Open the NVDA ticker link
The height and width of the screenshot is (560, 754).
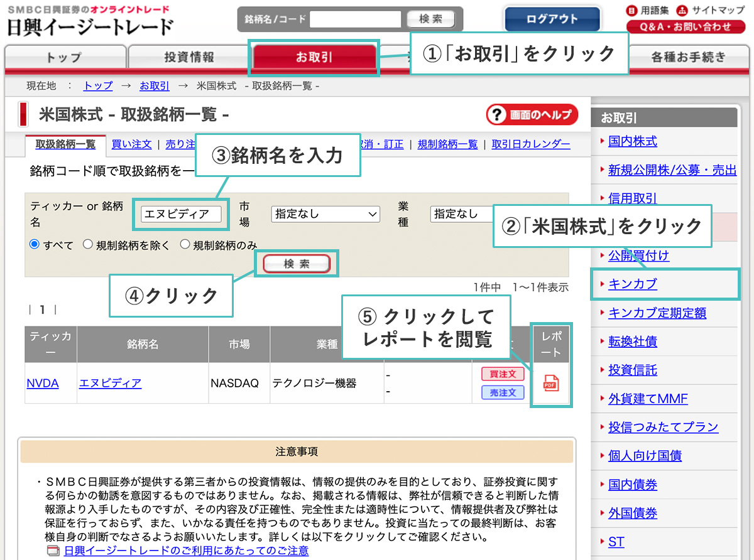tap(43, 383)
